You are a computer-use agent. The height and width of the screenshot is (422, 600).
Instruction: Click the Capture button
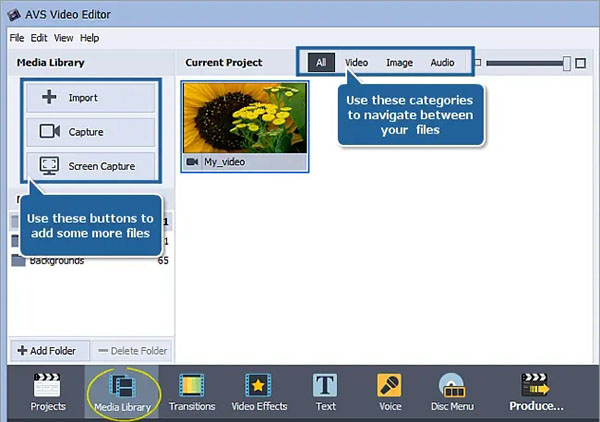[x=91, y=132]
